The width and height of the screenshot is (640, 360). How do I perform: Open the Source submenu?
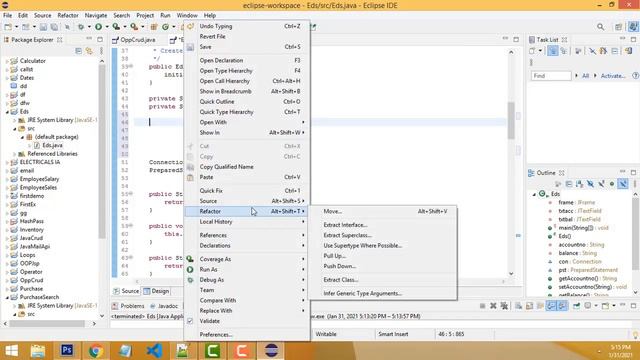(247, 201)
